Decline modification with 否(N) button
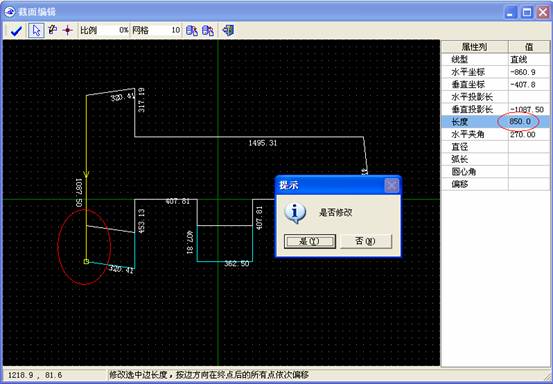Viewport: 553px width, 384px height. coord(366,241)
